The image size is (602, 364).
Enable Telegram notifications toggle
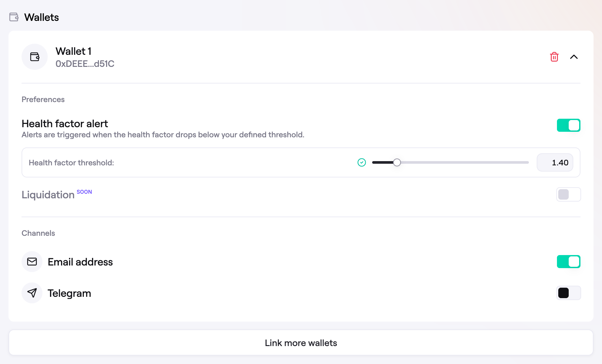pyautogui.click(x=568, y=293)
